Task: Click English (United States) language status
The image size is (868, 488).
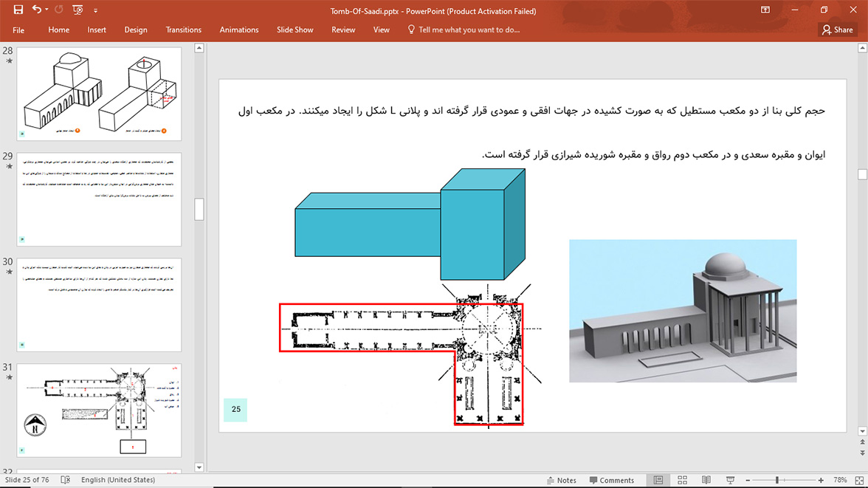Action: (x=118, y=480)
